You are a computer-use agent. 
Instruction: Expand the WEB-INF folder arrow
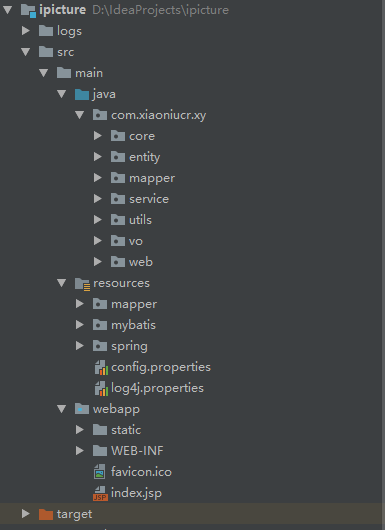click(80, 451)
